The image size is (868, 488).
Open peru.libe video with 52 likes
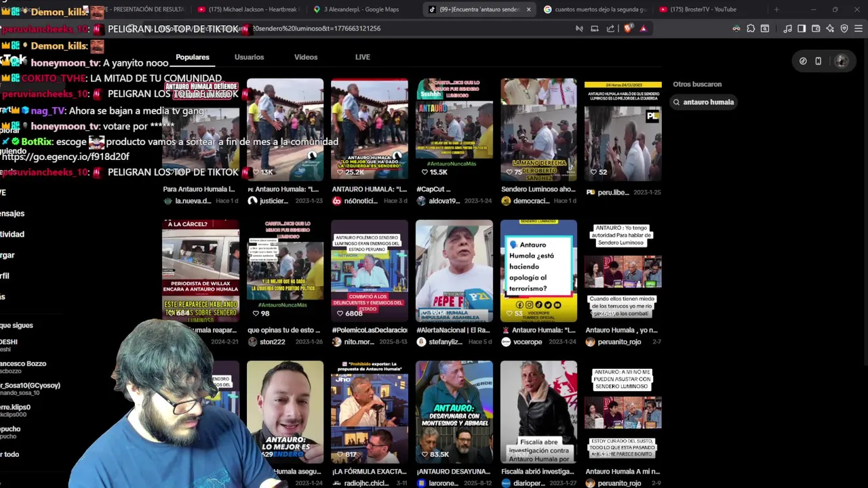pyautogui.click(x=623, y=129)
